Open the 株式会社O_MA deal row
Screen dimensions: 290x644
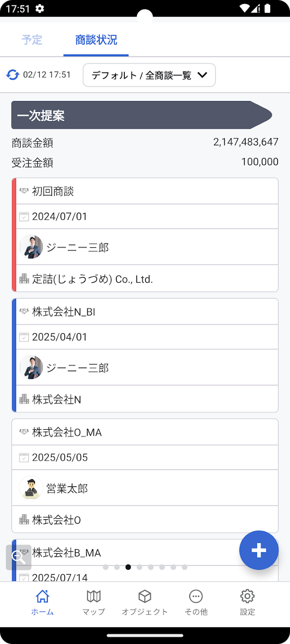[145, 432]
